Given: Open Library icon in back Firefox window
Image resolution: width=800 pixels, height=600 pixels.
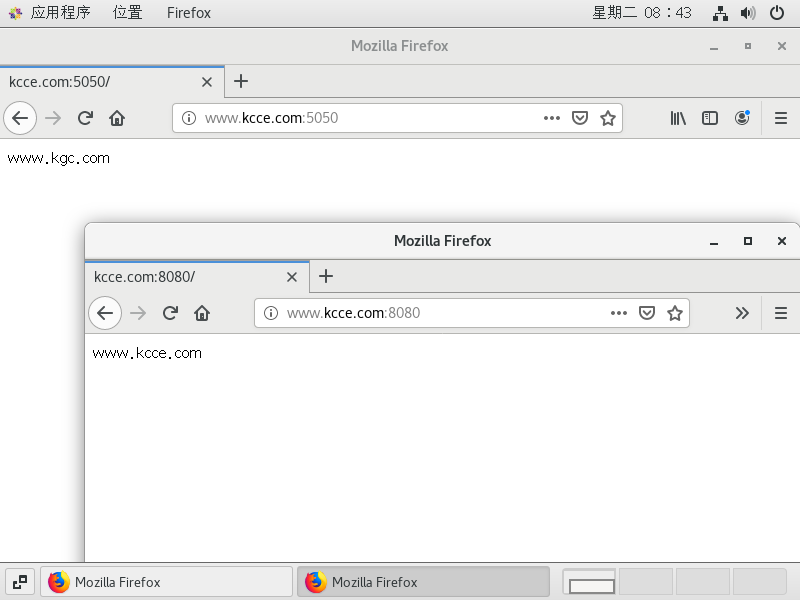Looking at the screenshot, I should (x=678, y=118).
